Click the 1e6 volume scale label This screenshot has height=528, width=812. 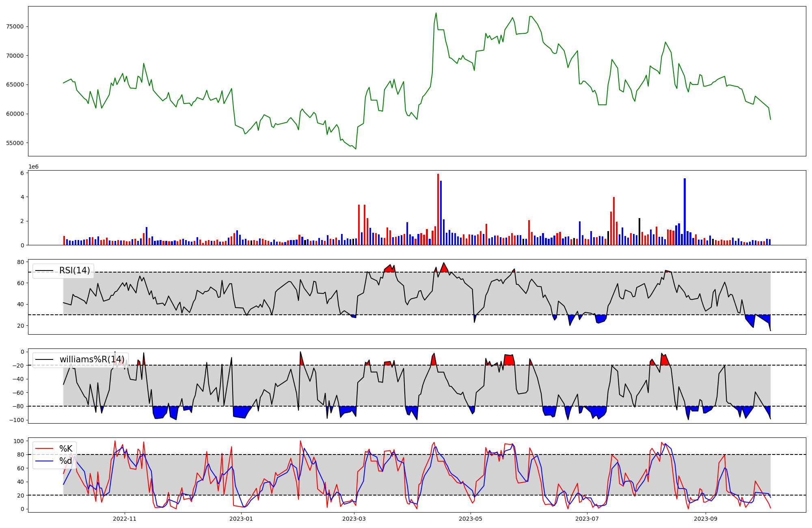click(33, 167)
